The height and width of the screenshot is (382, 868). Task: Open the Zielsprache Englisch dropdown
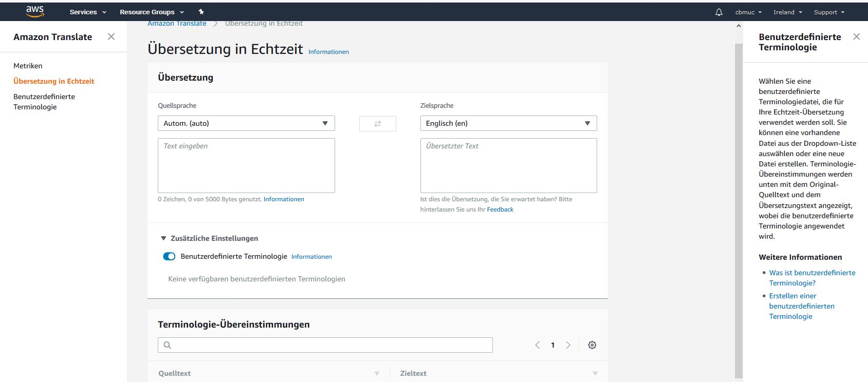tap(508, 123)
